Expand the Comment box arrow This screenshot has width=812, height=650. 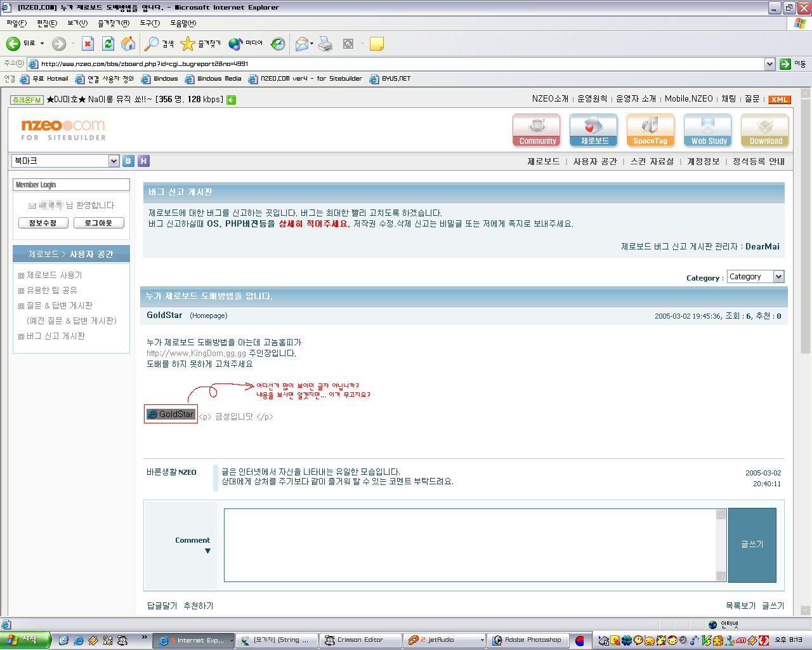point(207,551)
